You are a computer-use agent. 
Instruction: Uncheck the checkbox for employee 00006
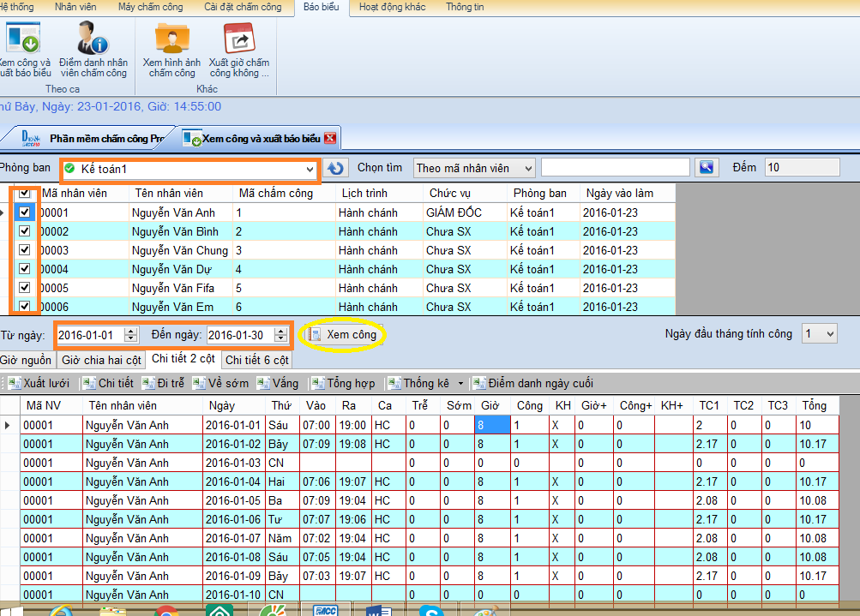(25, 306)
